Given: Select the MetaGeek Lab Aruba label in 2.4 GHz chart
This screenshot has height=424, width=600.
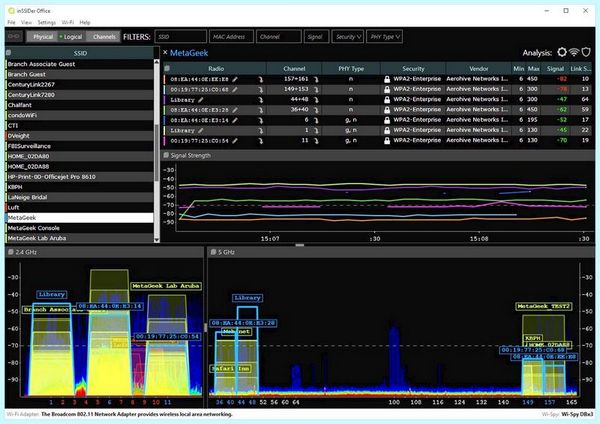Looking at the screenshot, I should pyautogui.click(x=166, y=286).
